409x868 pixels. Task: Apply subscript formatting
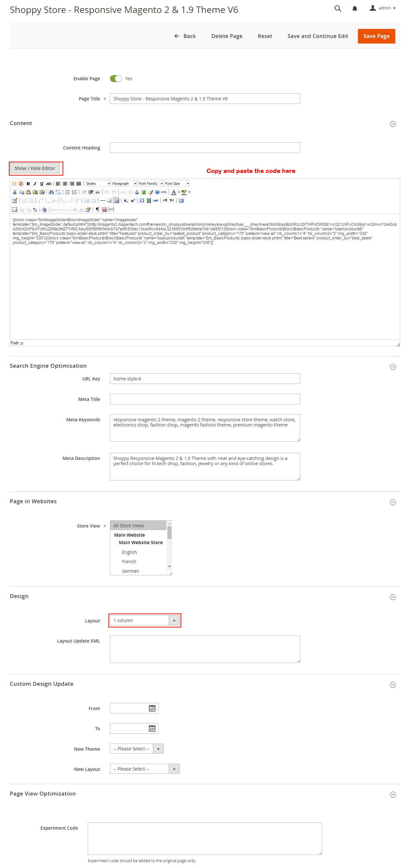(x=125, y=200)
